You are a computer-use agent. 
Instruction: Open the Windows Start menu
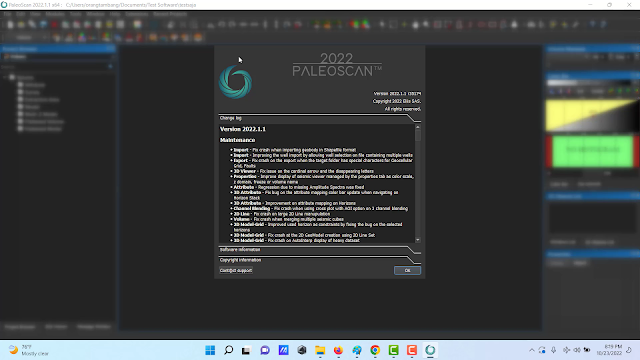coord(210,350)
